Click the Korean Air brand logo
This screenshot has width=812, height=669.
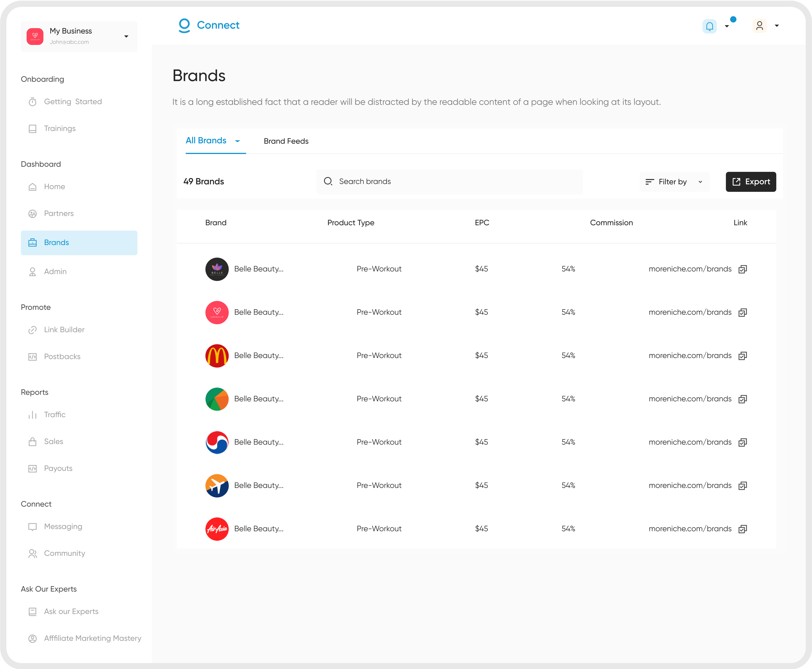click(217, 442)
